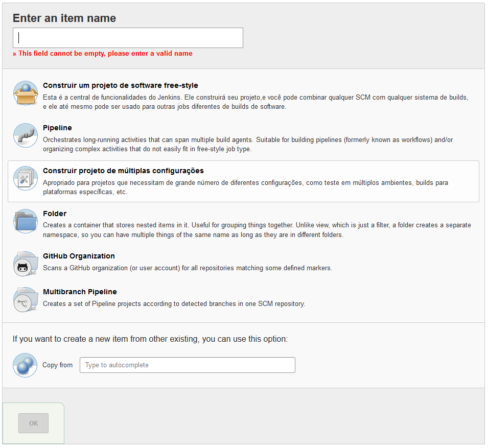The width and height of the screenshot is (488, 448).
Task: Select 'Construir um projeto de software free-style' title
Action: [x=120, y=85]
